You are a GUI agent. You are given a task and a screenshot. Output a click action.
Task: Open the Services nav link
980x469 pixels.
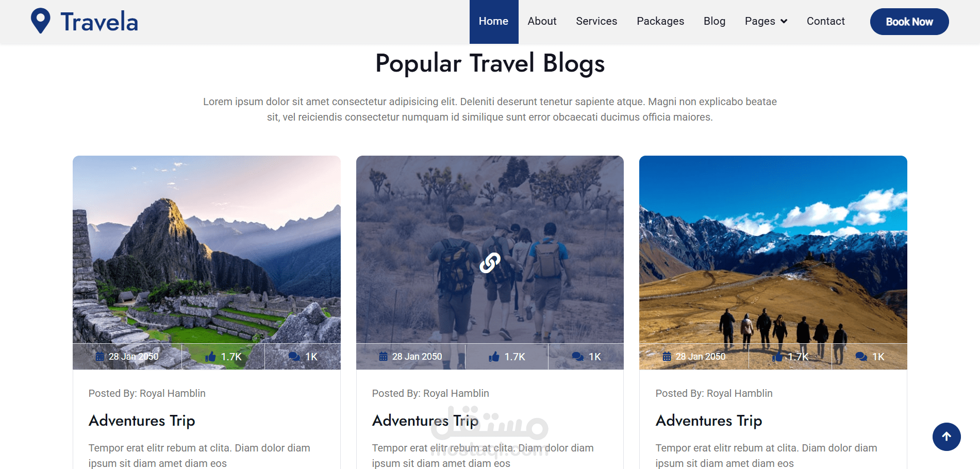tap(596, 21)
